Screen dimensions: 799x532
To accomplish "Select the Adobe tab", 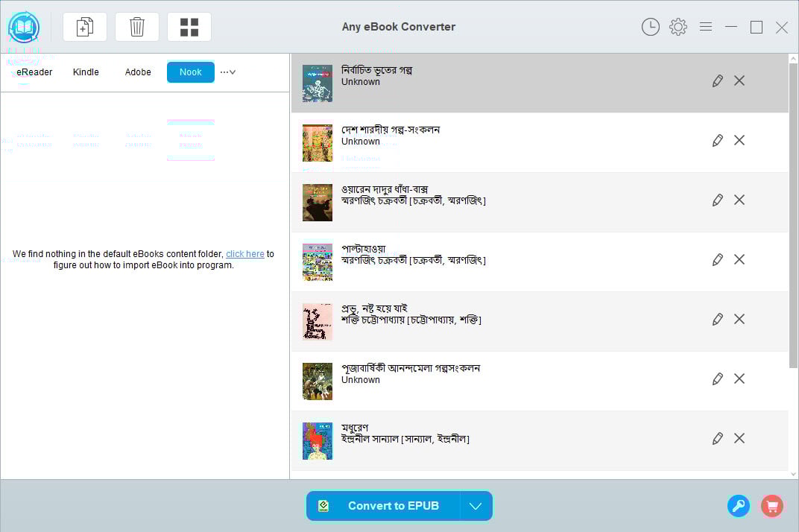I will tap(138, 72).
